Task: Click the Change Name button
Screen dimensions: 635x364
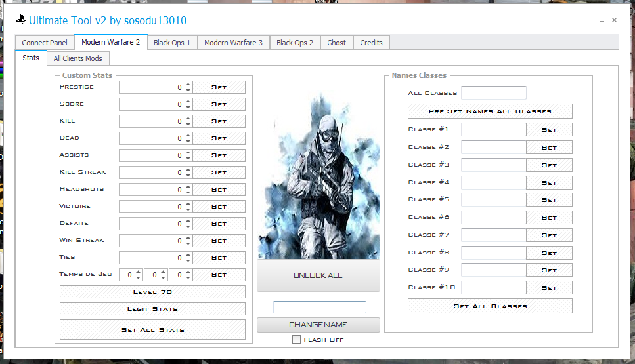Action: [x=318, y=325]
